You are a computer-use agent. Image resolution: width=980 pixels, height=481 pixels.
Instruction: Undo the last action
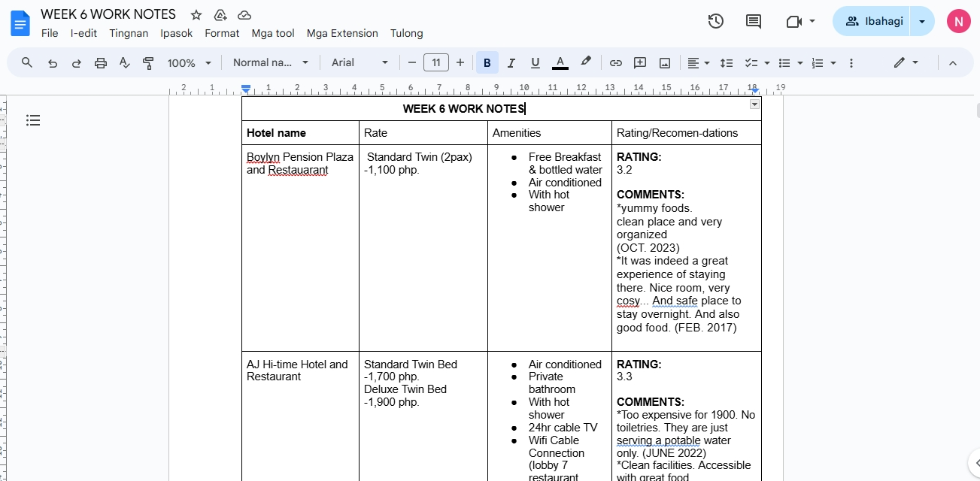[52, 63]
